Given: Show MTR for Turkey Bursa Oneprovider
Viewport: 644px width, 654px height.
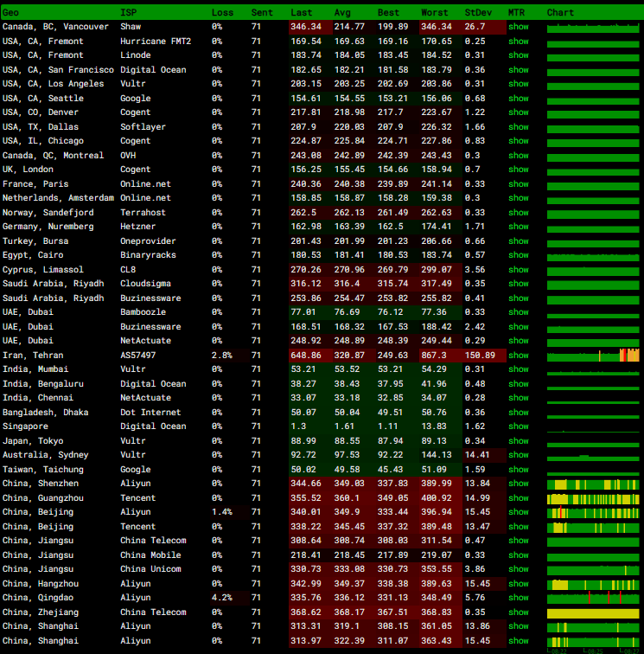Looking at the screenshot, I should [x=518, y=241].
